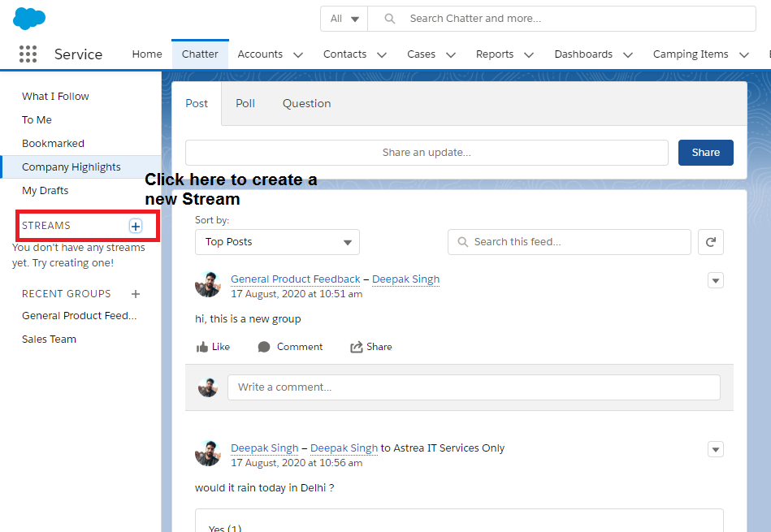
Task: Open the Reports tab
Action: (495, 54)
